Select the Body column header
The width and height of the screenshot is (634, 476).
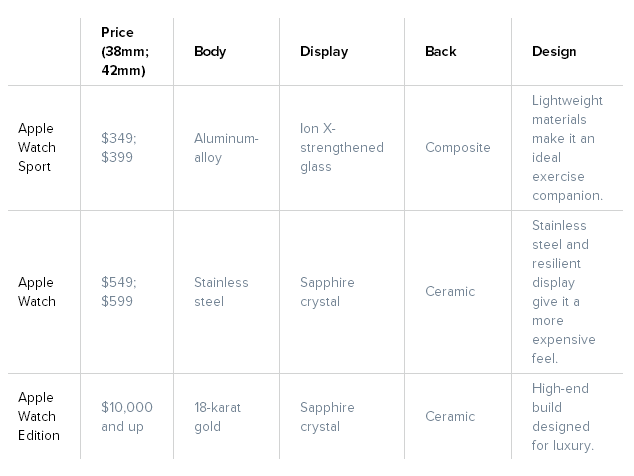pos(210,51)
